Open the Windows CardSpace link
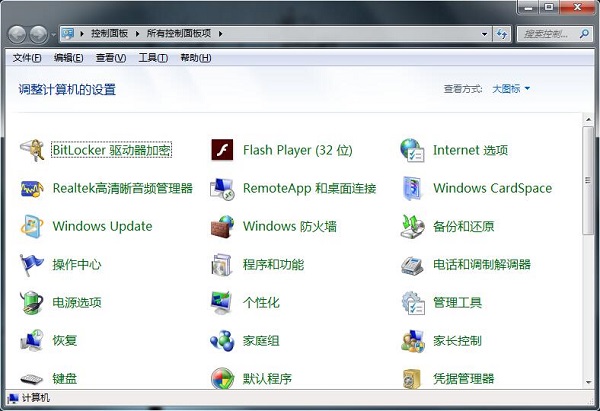Screen dimensions: 600x411 [492, 188]
